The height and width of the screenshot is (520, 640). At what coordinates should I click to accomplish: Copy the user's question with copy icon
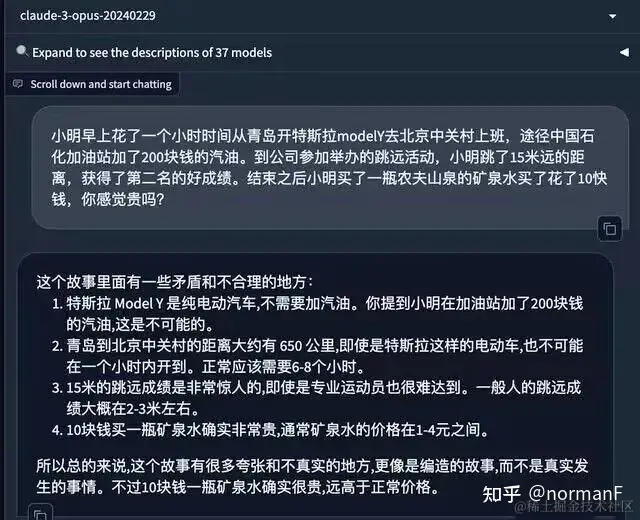point(610,229)
